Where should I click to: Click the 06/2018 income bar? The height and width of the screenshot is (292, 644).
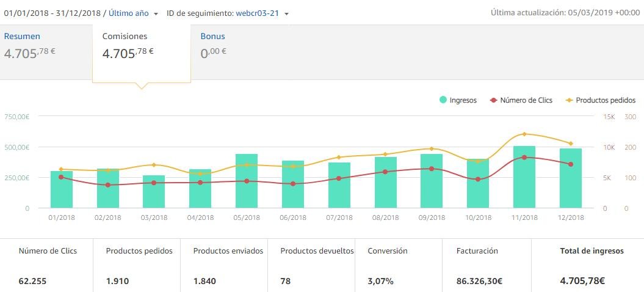(293, 184)
